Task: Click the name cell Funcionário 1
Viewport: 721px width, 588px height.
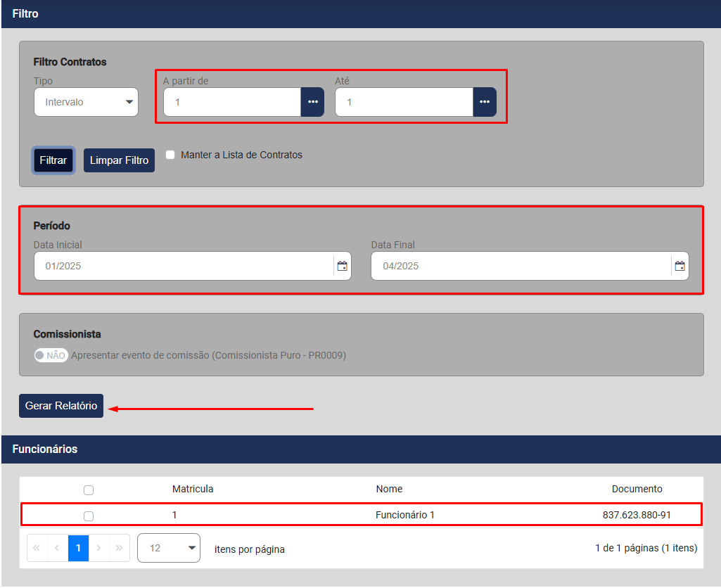Action: pyautogui.click(x=404, y=515)
